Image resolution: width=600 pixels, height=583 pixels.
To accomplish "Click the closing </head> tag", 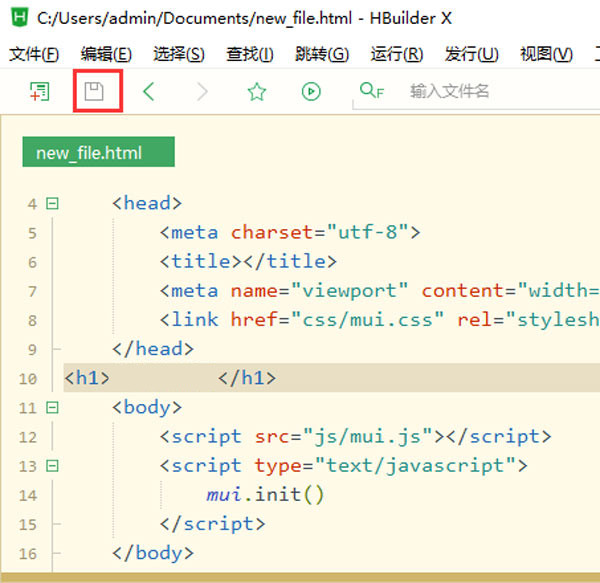I will tap(153, 349).
